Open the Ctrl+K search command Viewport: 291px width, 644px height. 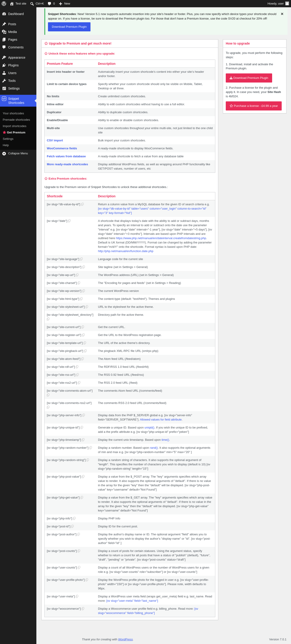[x=37, y=3]
